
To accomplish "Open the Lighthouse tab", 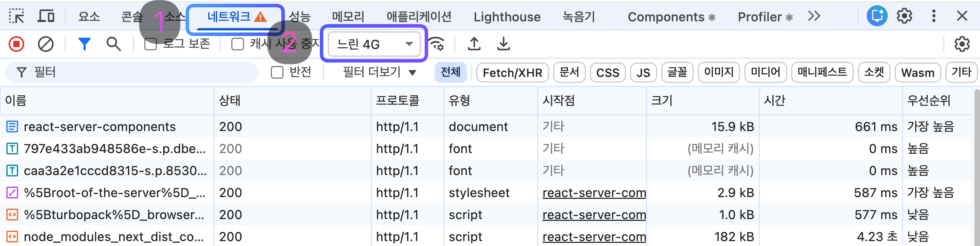I will 507,17.
